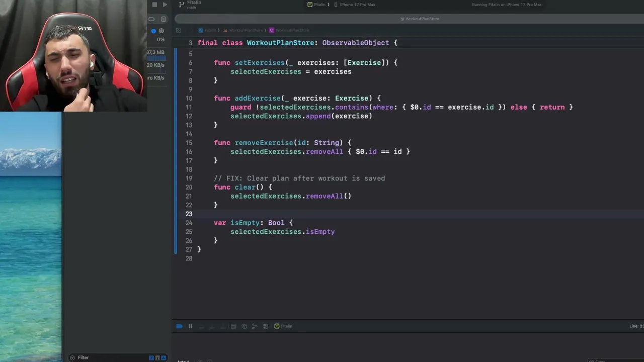This screenshot has width=644, height=362.
Task: Click removeAll on line 16
Action: click(x=324, y=151)
